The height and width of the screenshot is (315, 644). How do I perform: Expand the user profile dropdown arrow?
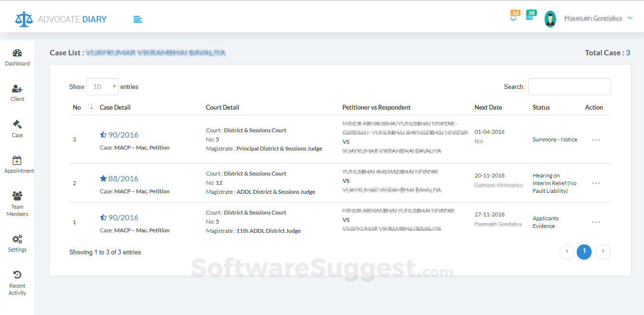[x=631, y=18]
